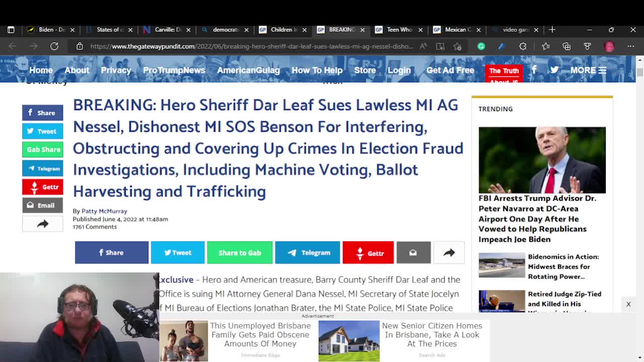
Task: Open the Privacy nav link
Action: click(x=116, y=70)
